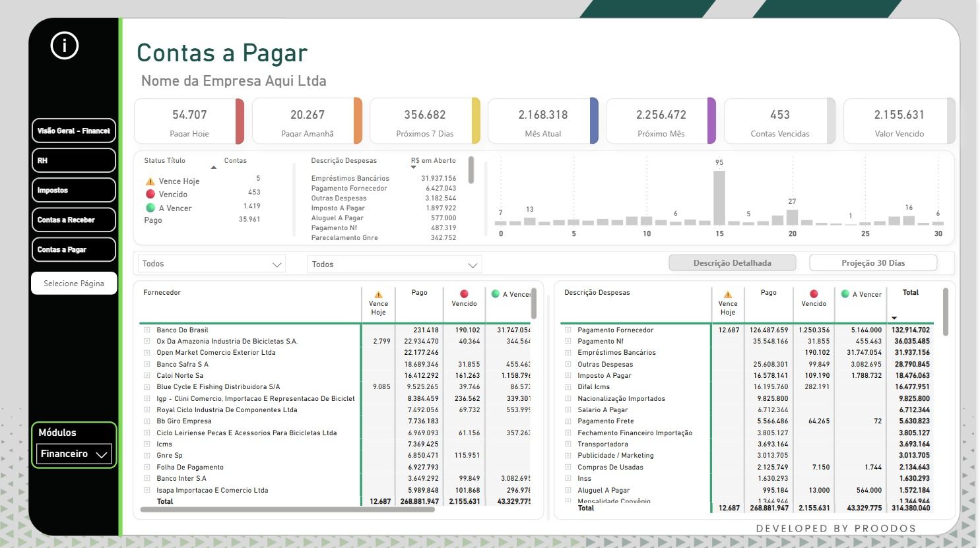Screen dimensions: 980x548
Task: Select the Imposto A Pagar row in the R$ em Aberto list
Action: 383,208
